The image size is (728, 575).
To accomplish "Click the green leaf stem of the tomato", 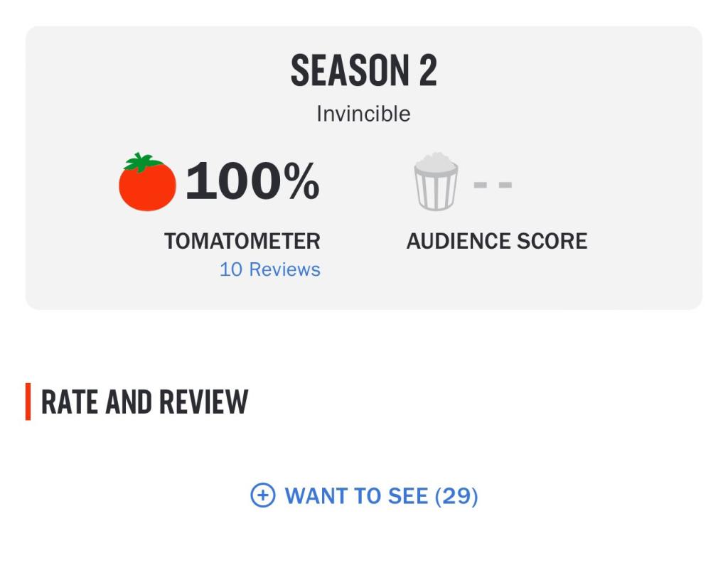I will tap(142, 162).
